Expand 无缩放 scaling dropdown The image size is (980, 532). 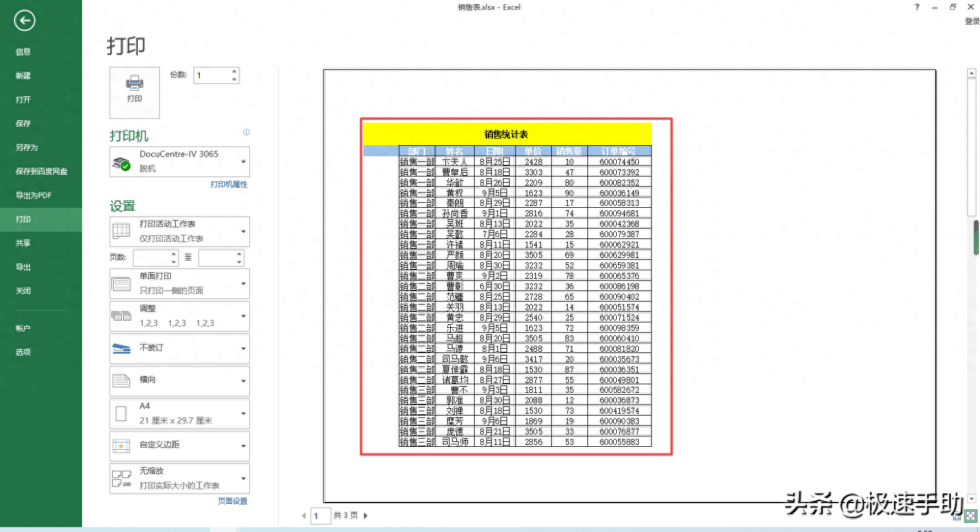point(244,479)
